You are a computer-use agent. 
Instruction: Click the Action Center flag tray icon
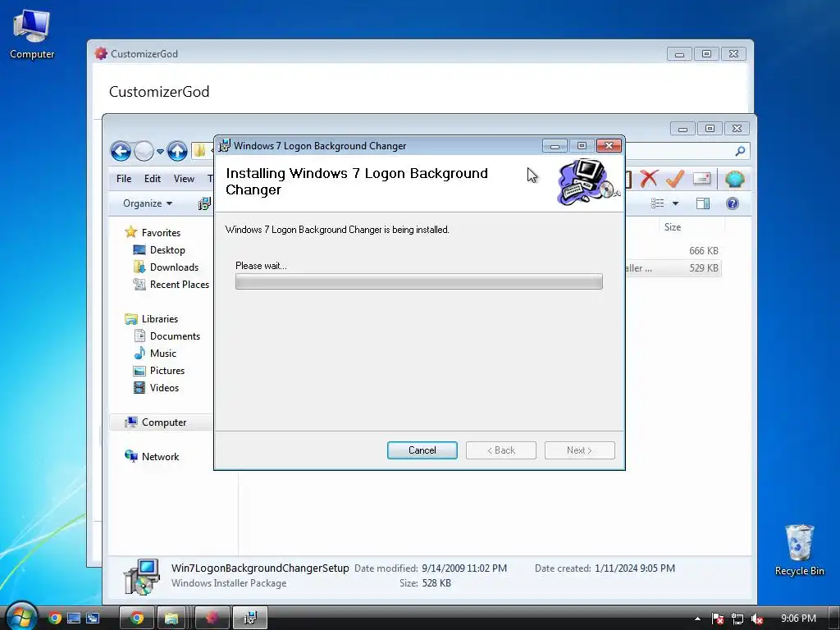point(718,619)
